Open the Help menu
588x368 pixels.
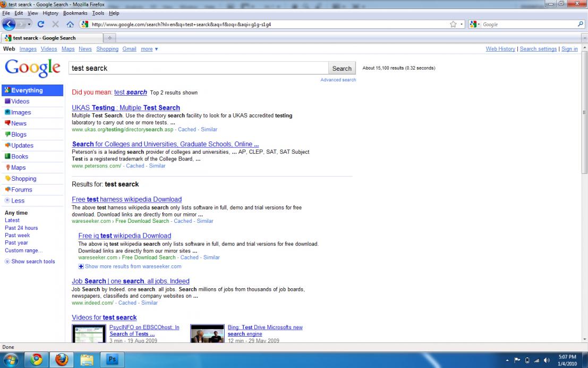(x=114, y=13)
